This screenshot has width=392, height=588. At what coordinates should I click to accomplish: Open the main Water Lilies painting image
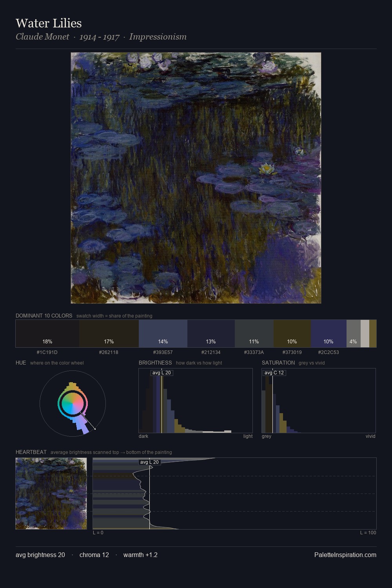(x=196, y=178)
